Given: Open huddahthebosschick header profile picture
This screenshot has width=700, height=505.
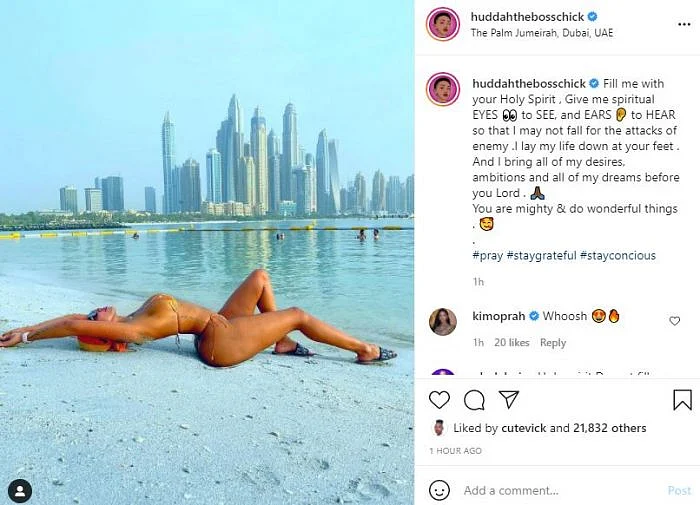Looking at the screenshot, I should coord(443,24).
